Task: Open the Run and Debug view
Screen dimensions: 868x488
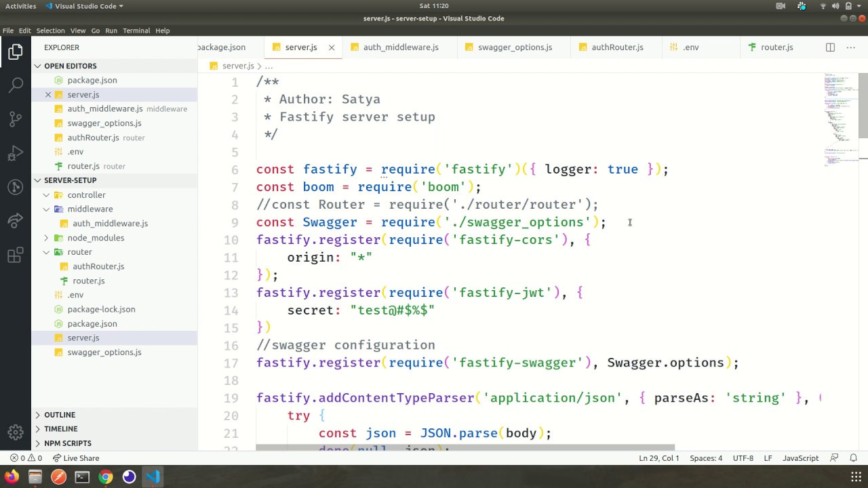Action: (16, 153)
